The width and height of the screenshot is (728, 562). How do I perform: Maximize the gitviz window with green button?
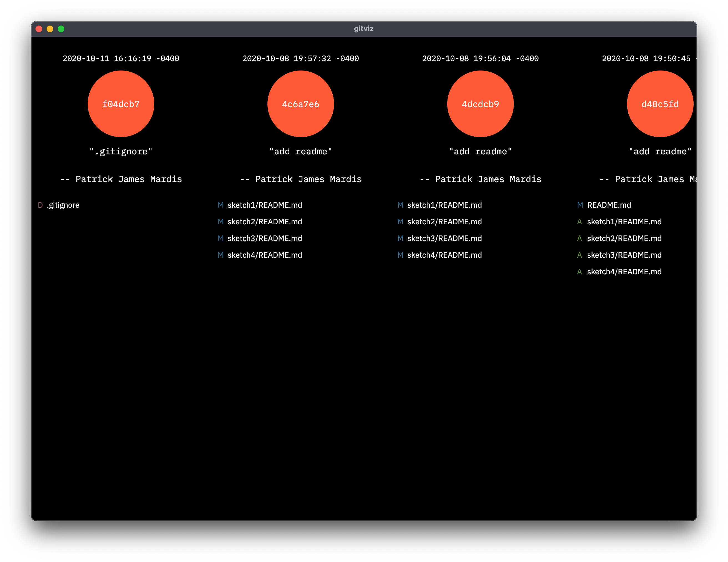(x=61, y=29)
